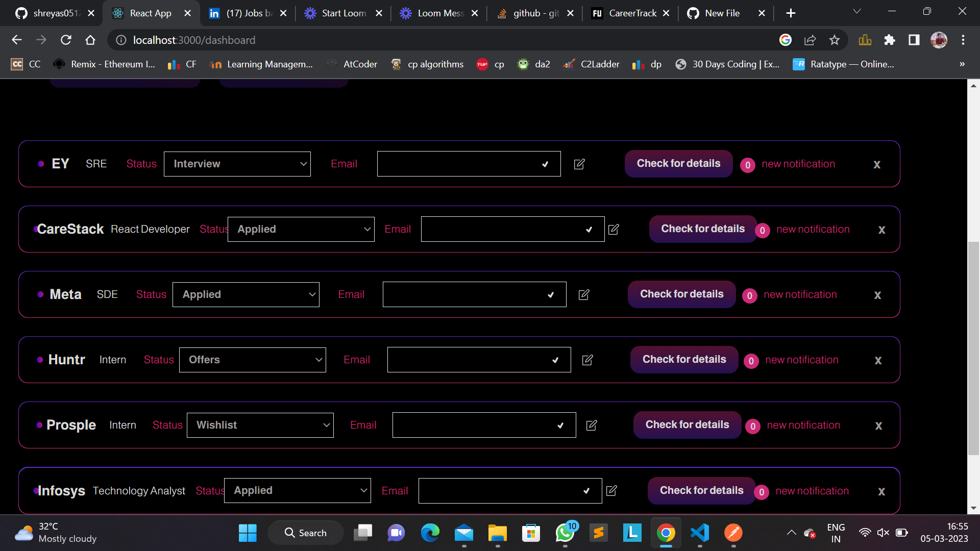Viewport: 980px width, 551px height.
Task: Open WhatsApp from the taskbar
Action: point(565,532)
